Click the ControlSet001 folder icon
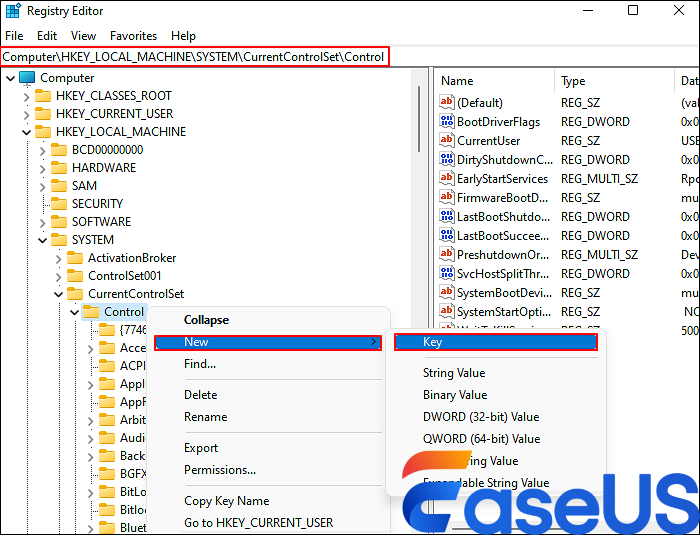700x535 pixels. point(75,276)
